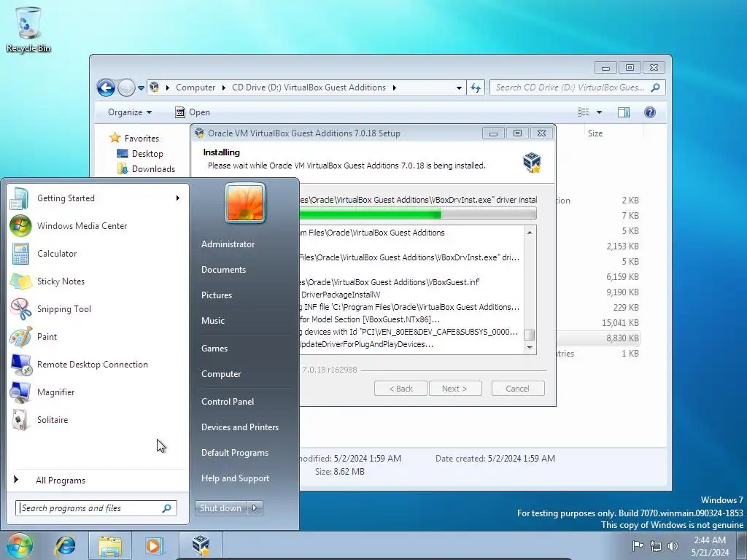
Task: Click Explorer help question mark icon
Action: click(x=649, y=112)
